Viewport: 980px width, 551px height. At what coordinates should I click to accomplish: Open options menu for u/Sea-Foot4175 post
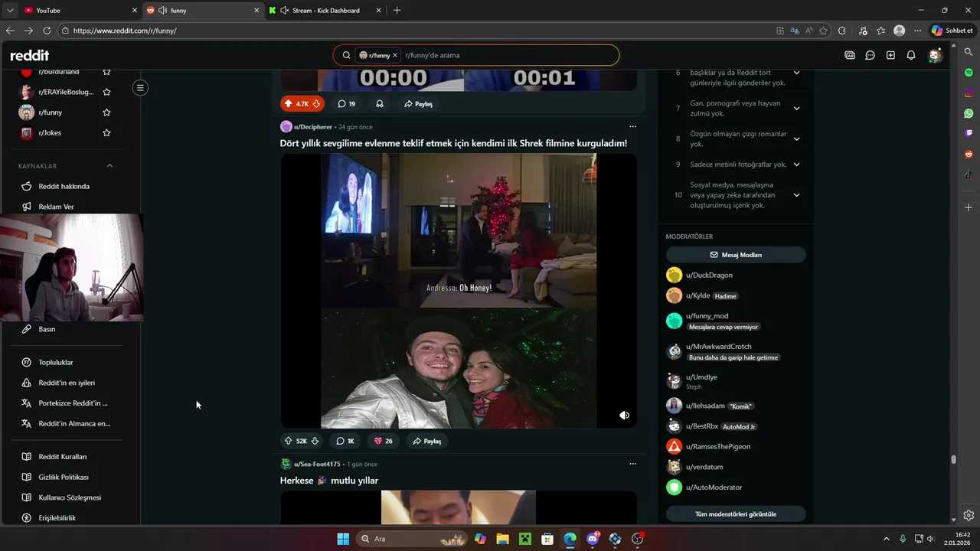632,464
